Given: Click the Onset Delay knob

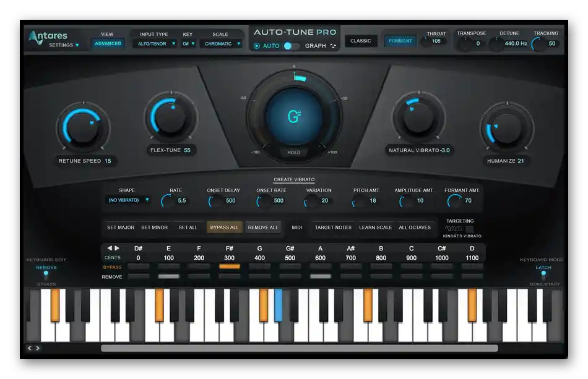Looking at the screenshot, I should (x=215, y=201).
